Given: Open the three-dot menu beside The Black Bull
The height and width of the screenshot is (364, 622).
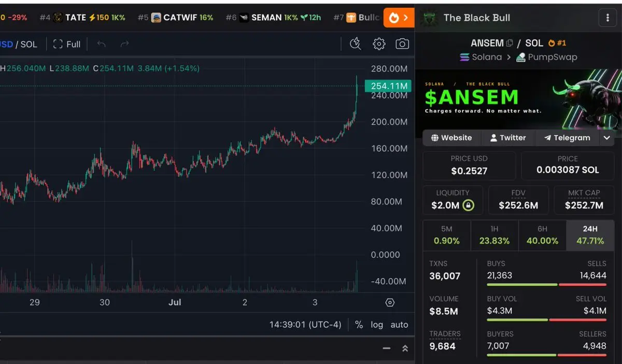Looking at the screenshot, I should [x=607, y=18].
